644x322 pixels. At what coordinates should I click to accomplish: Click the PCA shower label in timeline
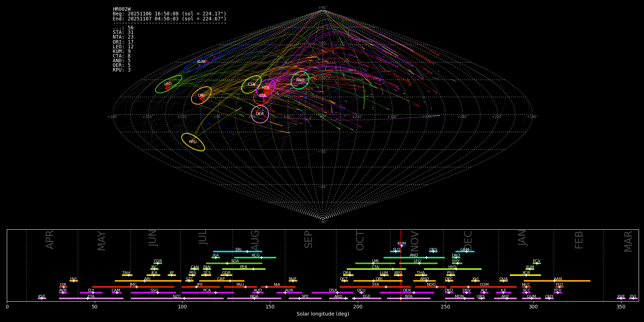tap(207, 291)
